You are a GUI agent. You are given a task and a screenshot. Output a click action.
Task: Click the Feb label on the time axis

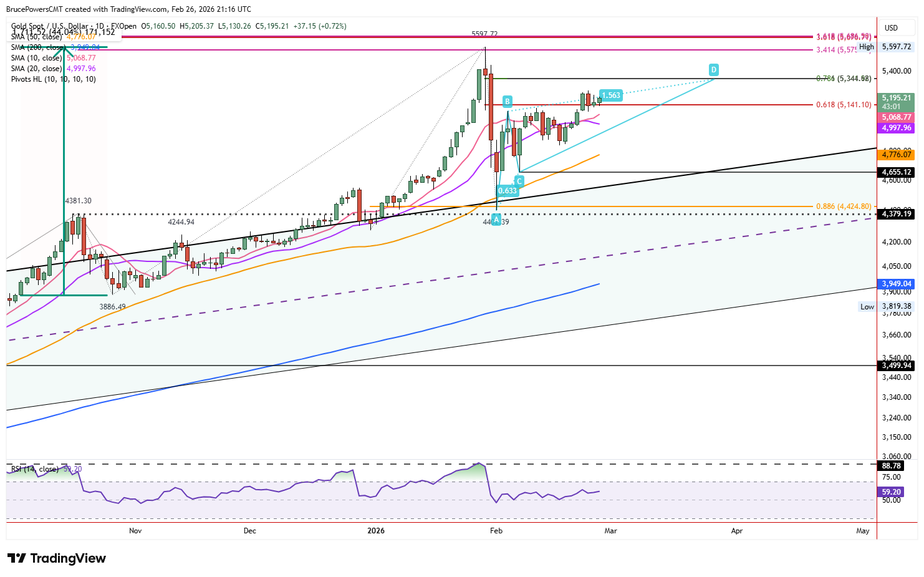click(496, 531)
